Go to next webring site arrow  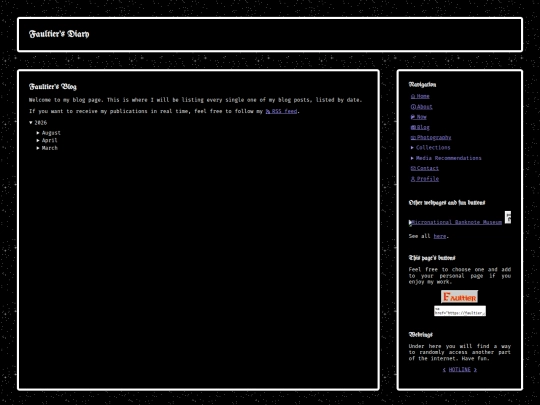point(475,370)
